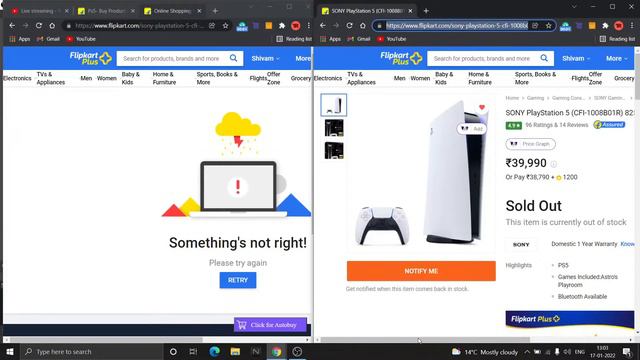The height and width of the screenshot is (360, 640).
Task: Expand More dropdown in right Flipkart header
Action: (617, 58)
